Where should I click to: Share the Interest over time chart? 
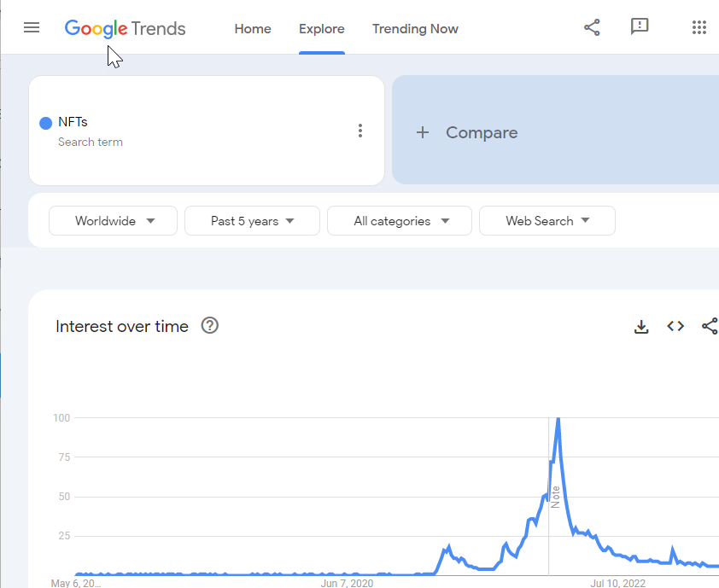click(710, 326)
